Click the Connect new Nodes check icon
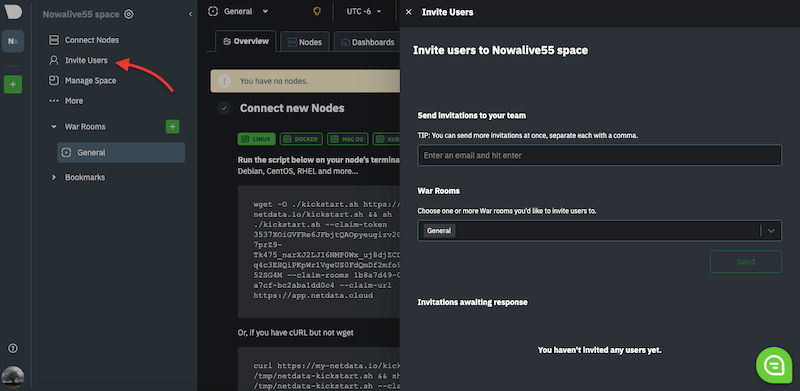 pos(224,108)
